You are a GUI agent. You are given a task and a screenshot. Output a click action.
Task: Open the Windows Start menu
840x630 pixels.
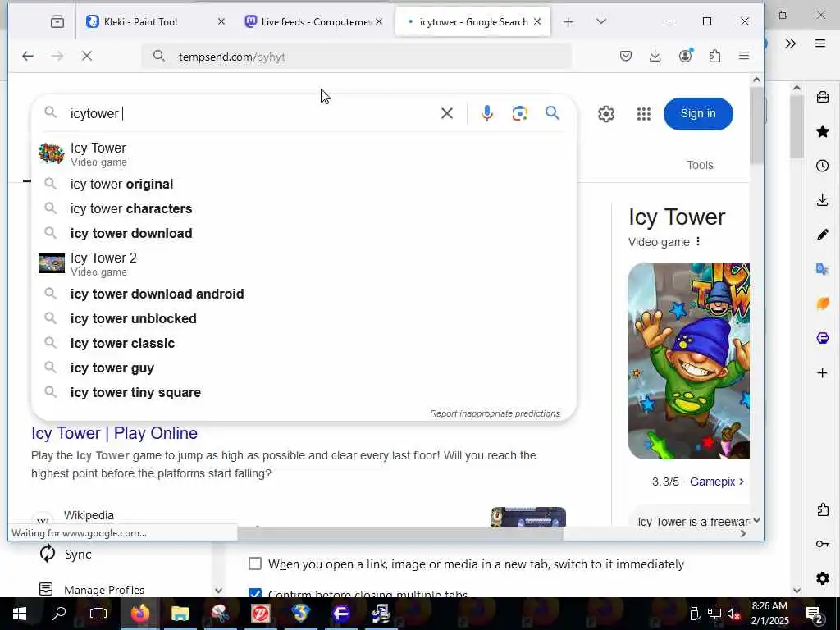pos(20,614)
